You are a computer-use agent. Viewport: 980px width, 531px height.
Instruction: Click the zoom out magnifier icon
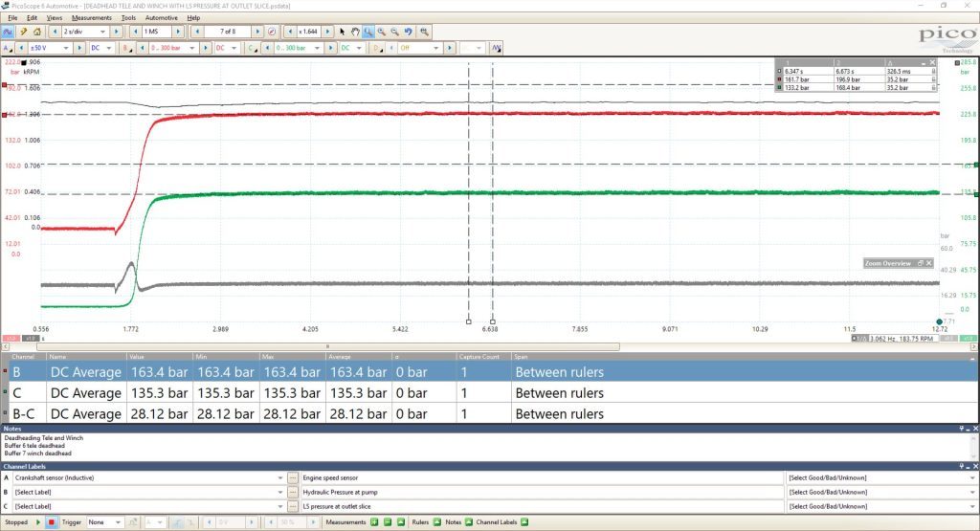coord(394,32)
